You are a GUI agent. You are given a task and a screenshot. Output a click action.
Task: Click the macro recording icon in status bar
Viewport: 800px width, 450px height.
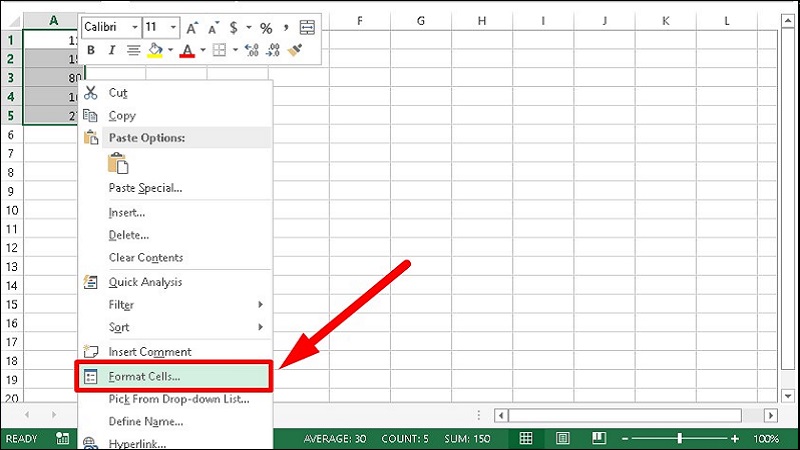(62, 438)
